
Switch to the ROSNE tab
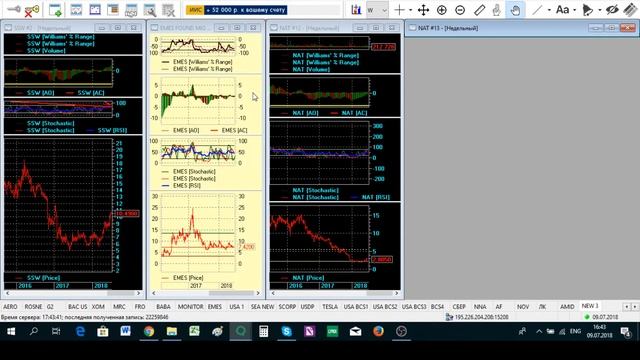[x=33, y=307]
